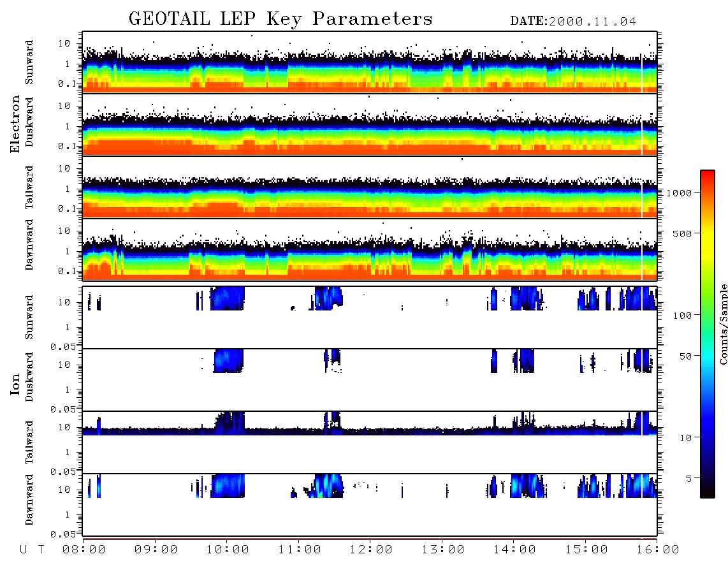
Task: Click the Ion Dawnward burst near 10:00
Action: [228, 486]
